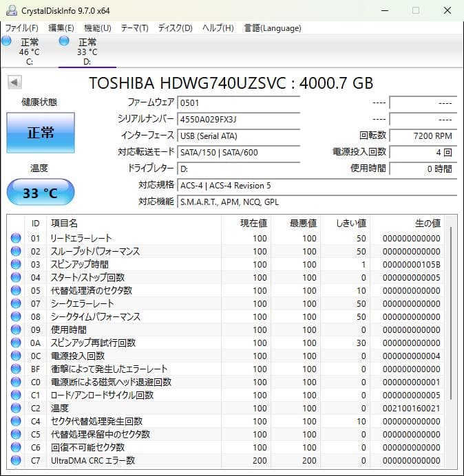Click the serial number field 4550A029FX3J
This screenshot has width=464, height=476.
click(238, 119)
